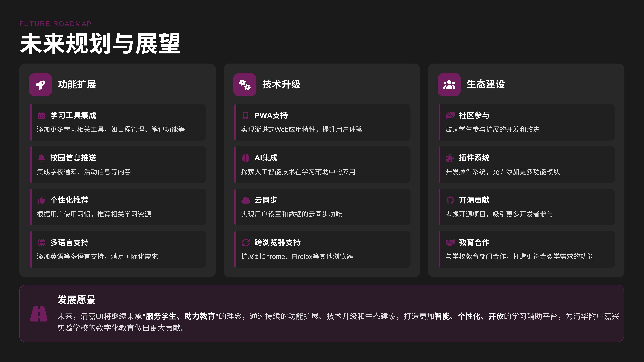Select the gears icon for 技术升级
The width and height of the screenshot is (644, 362).
coord(245,85)
